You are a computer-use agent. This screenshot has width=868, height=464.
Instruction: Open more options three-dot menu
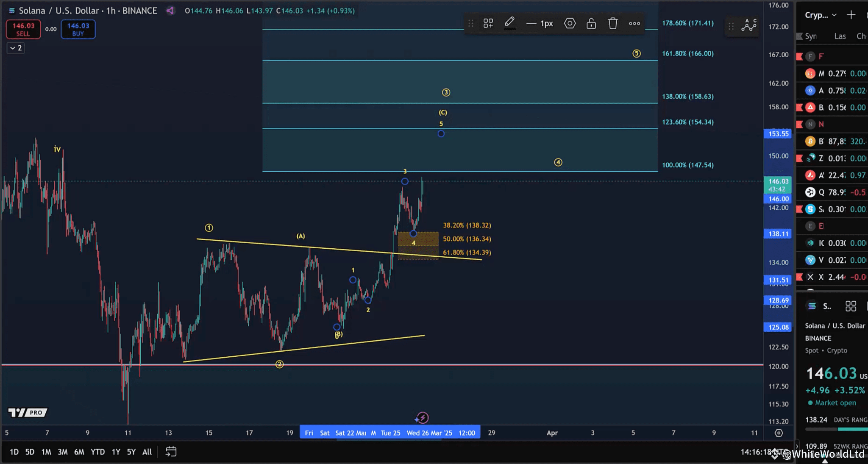pyautogui.click(x=634, y=23)
